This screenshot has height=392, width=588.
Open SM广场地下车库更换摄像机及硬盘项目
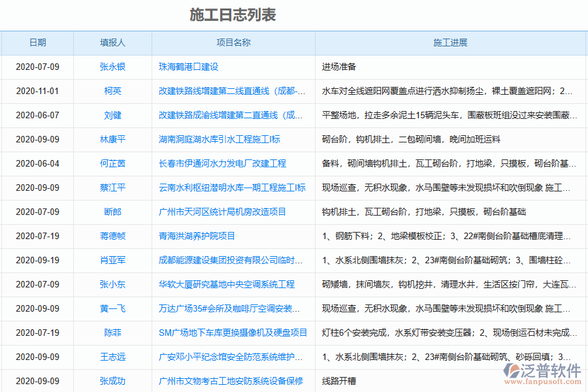pyautogui.click(x=233, y=333)
